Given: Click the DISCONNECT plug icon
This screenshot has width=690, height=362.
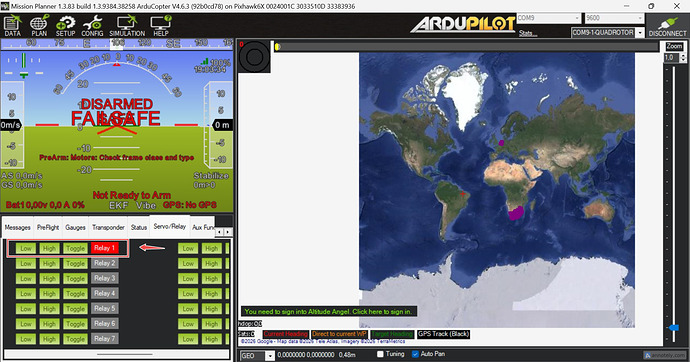Looking at the screenshot, I should [x=667, y=26].
